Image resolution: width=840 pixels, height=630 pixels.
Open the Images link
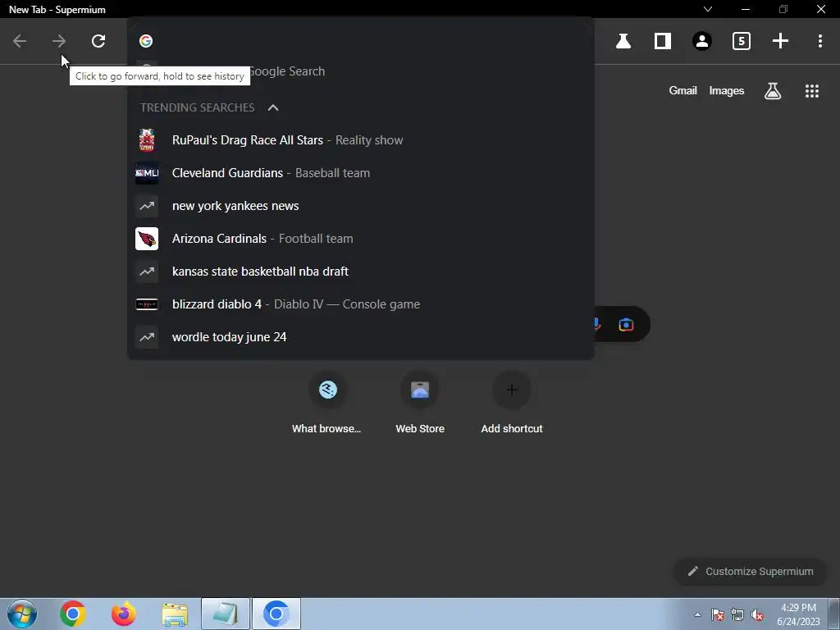pos(727,90)
